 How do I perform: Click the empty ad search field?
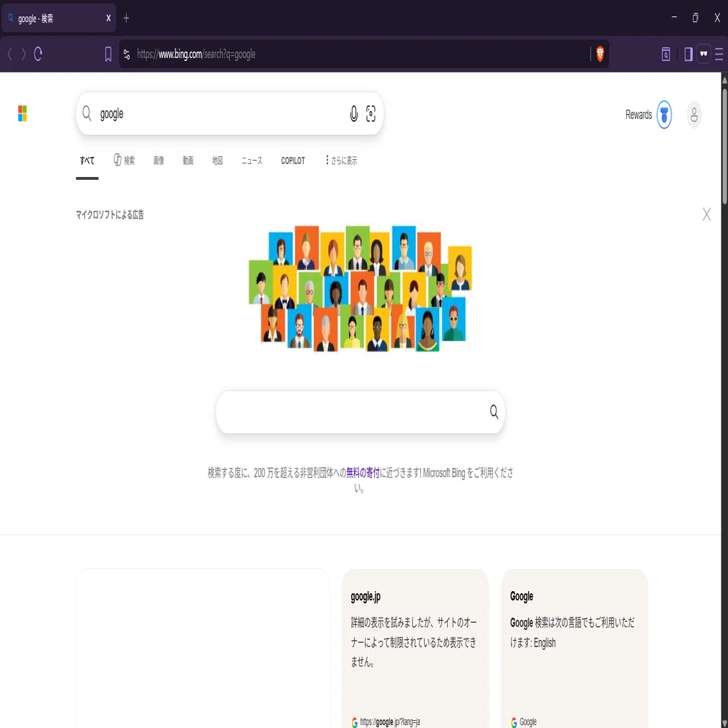pos(360,412)
